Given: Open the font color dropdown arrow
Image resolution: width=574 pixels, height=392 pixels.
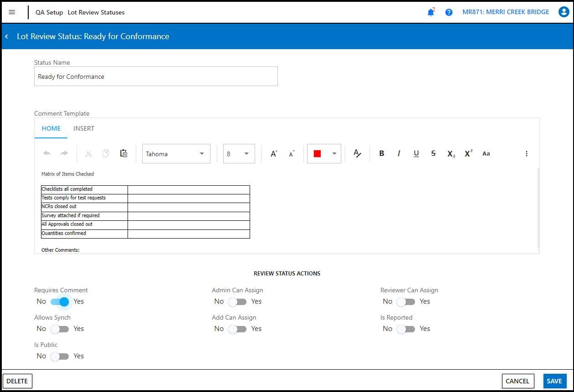Looking at the screenshot, I should tap(334, 153).
